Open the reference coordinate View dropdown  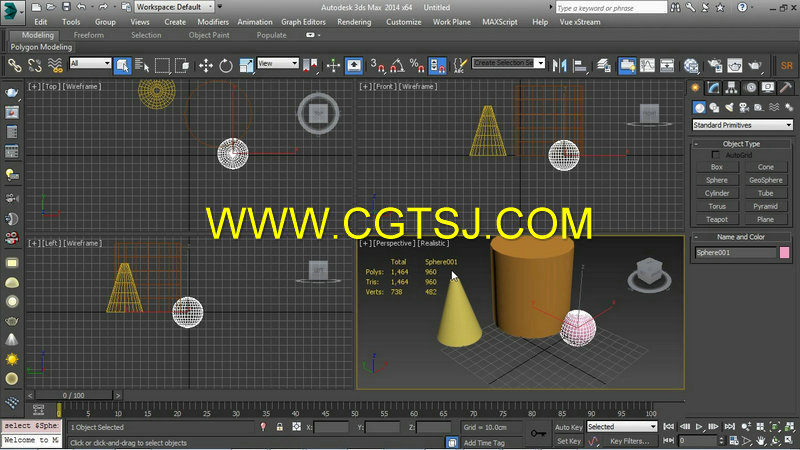pyautogui.click(x=278, y=63)
